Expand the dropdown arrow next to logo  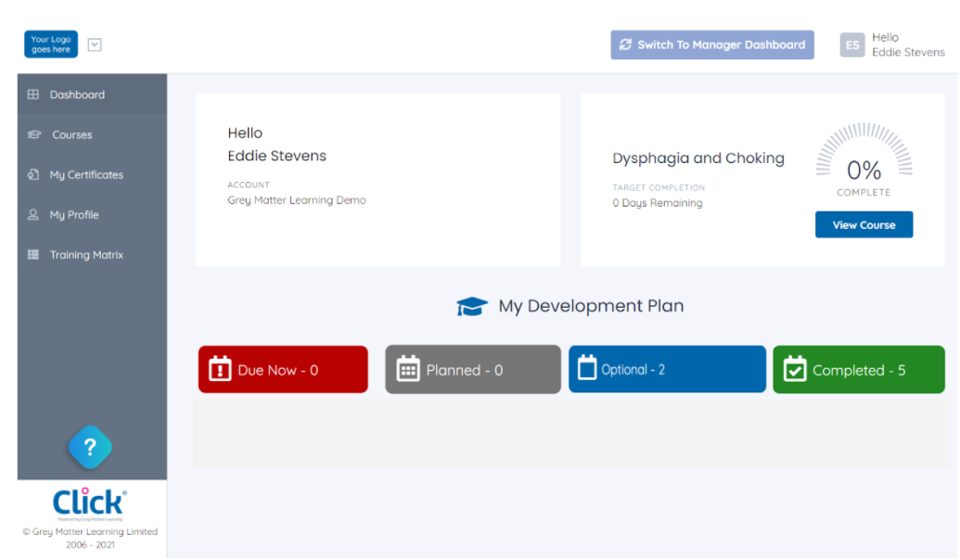pyautogui.click(x=95, y=45)
